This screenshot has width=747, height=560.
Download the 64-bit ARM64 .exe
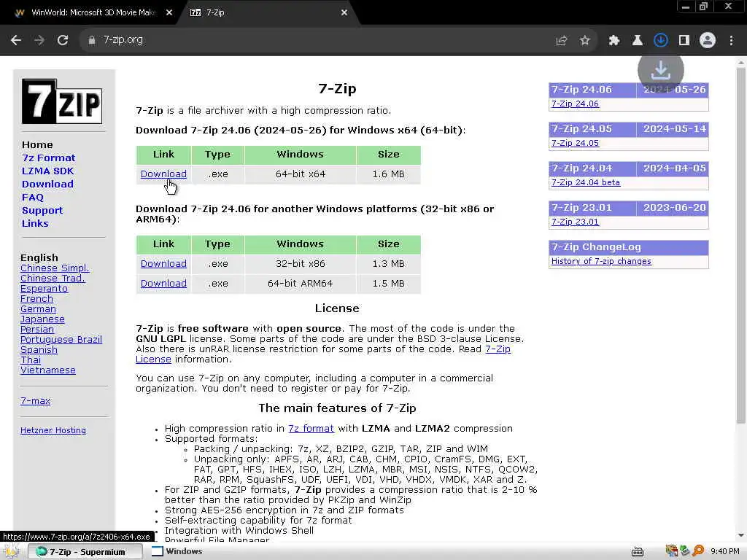(x=163, y=284)
